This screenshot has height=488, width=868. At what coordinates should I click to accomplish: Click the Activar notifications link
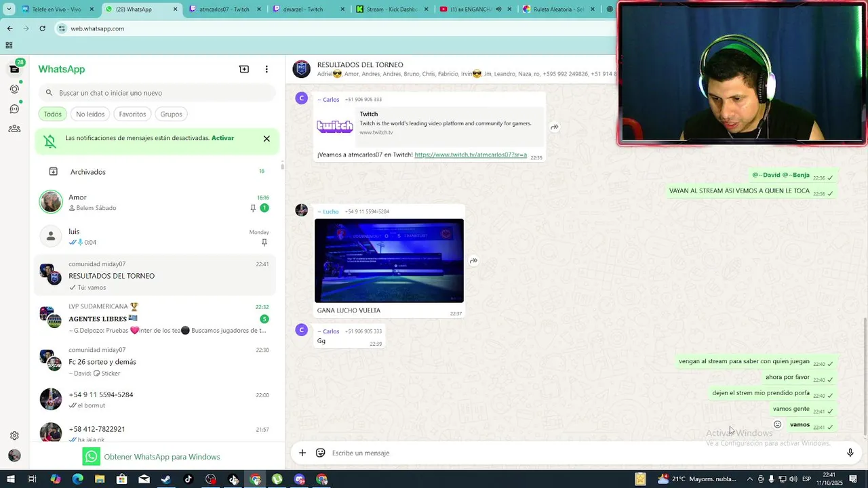coord(222,138)
